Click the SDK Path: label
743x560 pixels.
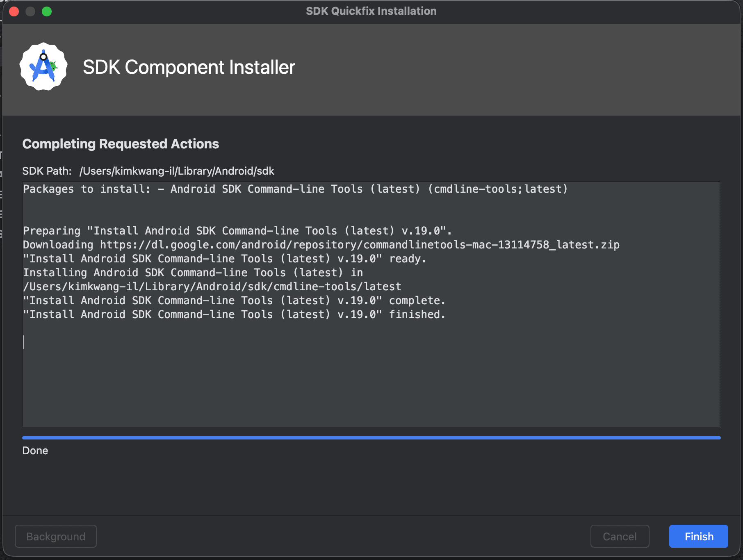coord(47,171)
